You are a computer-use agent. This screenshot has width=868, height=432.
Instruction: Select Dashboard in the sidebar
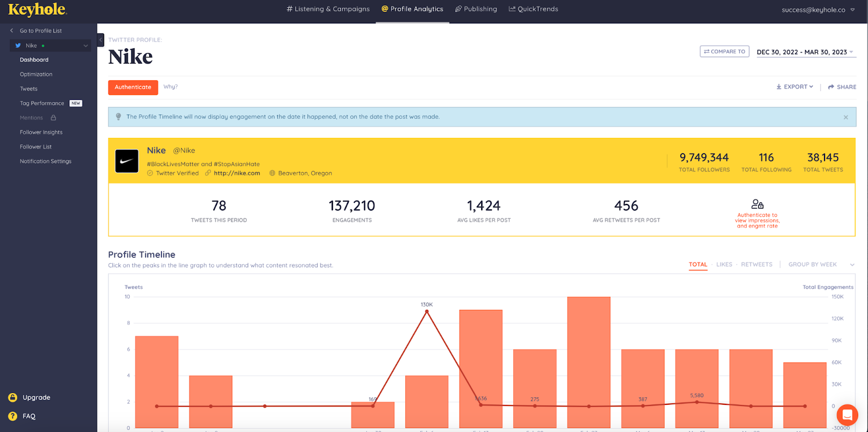tap(34, 60)
